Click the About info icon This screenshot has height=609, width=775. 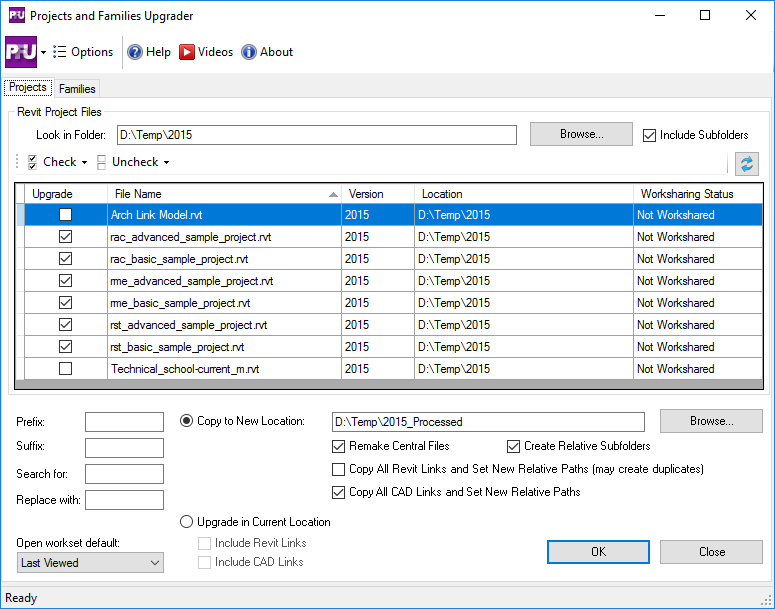[x=249, y=52]
